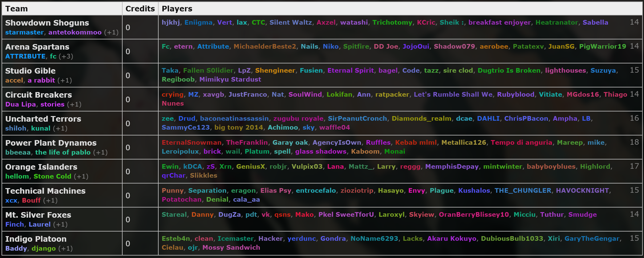The height and width of the screenshot is (258, 644).
Task: Open babyboyblues player link
Action: click(x=551, y=167)
